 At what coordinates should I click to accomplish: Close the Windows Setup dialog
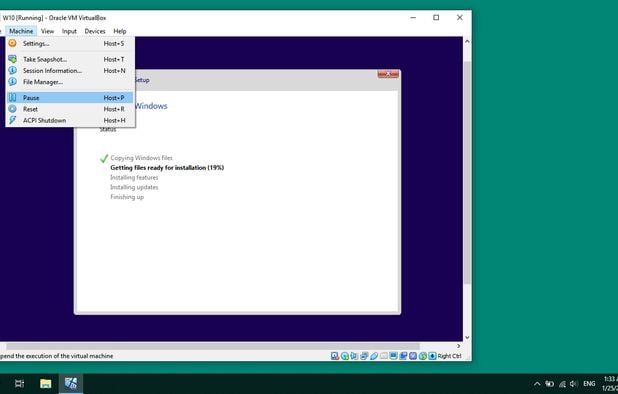point(388,74)
